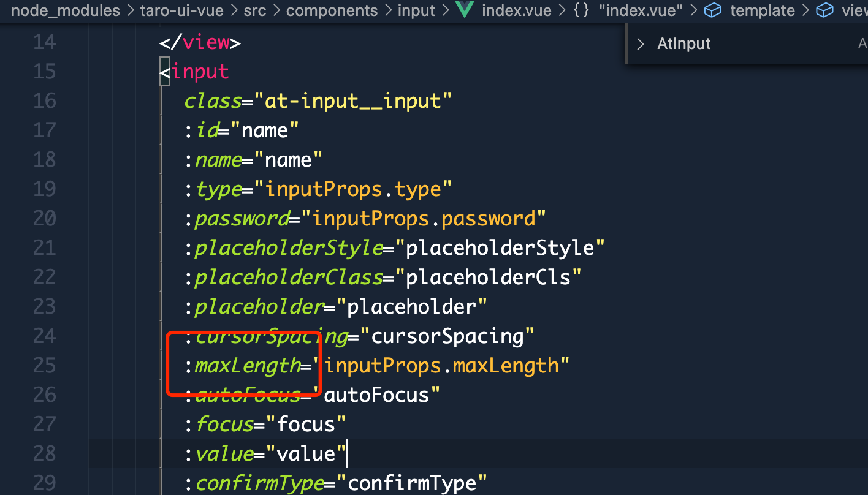Click the Vue logo icon in the breadcrumb

click(465, 10)
